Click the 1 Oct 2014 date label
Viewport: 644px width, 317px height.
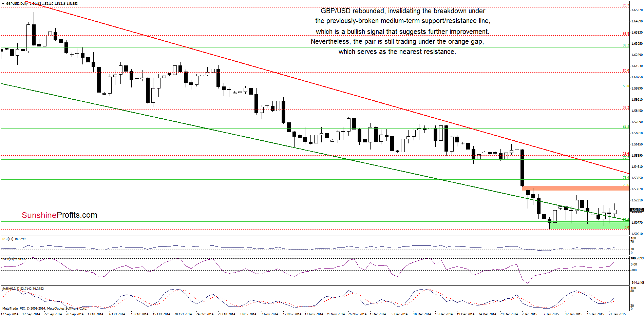95,314
